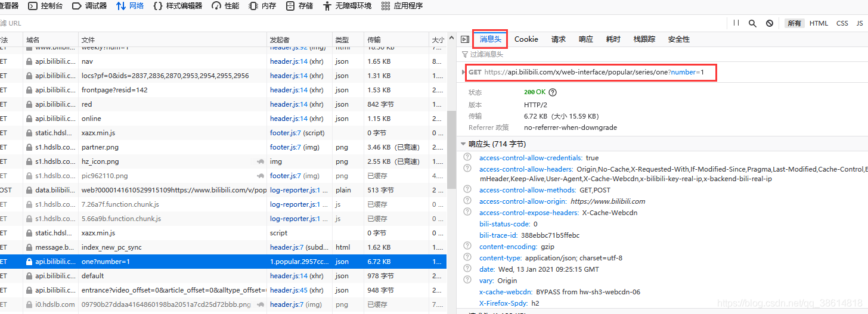Open the 性能 devtools tab
Viewport: 868px width, 314px height.
pos(225,6)
